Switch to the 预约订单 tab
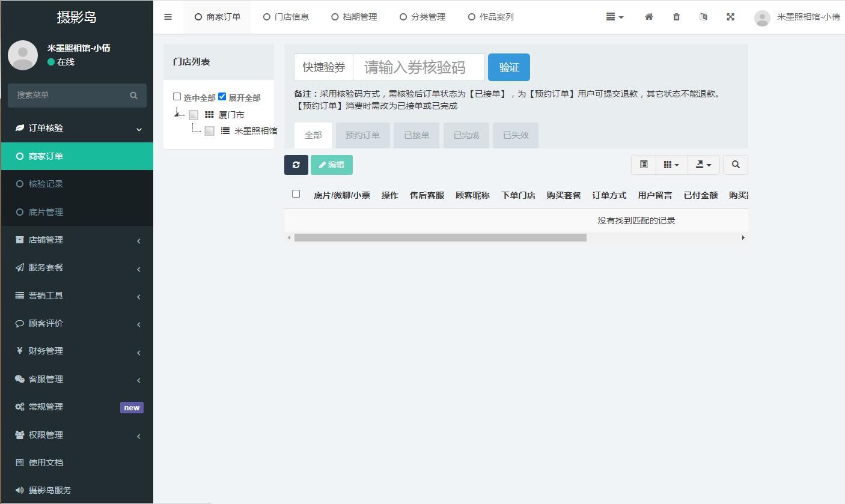845x504 pixels. pos(362,135)
